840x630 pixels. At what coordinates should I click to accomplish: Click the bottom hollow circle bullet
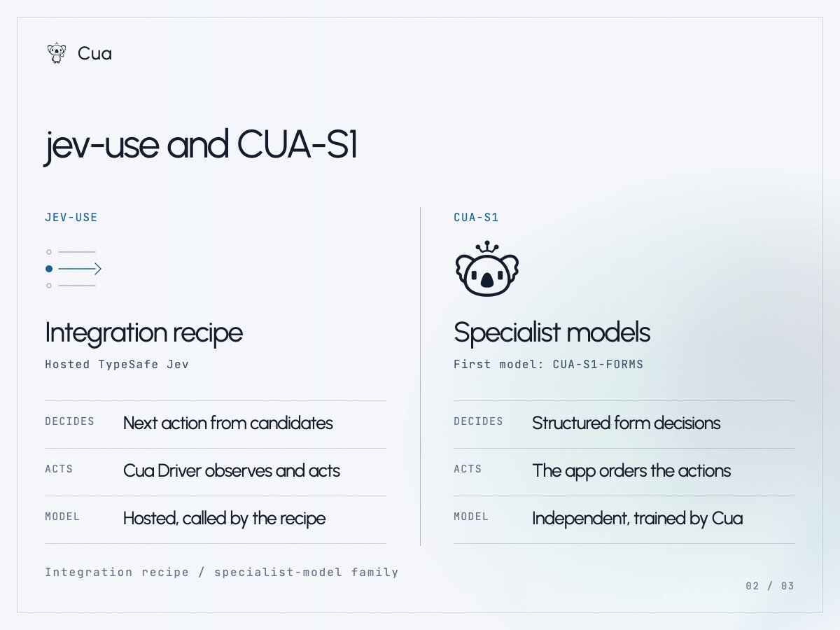(49, 286)
